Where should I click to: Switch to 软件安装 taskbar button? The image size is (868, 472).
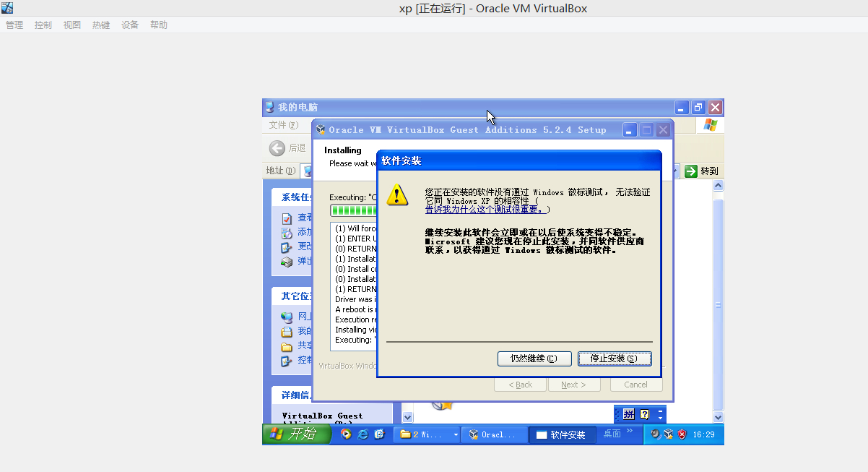563,434
